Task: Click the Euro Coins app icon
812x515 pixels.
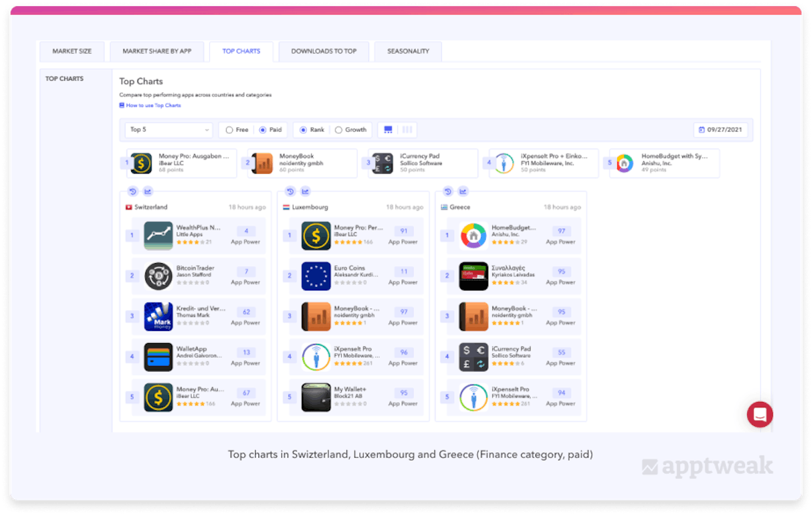Action: point(316,276)
